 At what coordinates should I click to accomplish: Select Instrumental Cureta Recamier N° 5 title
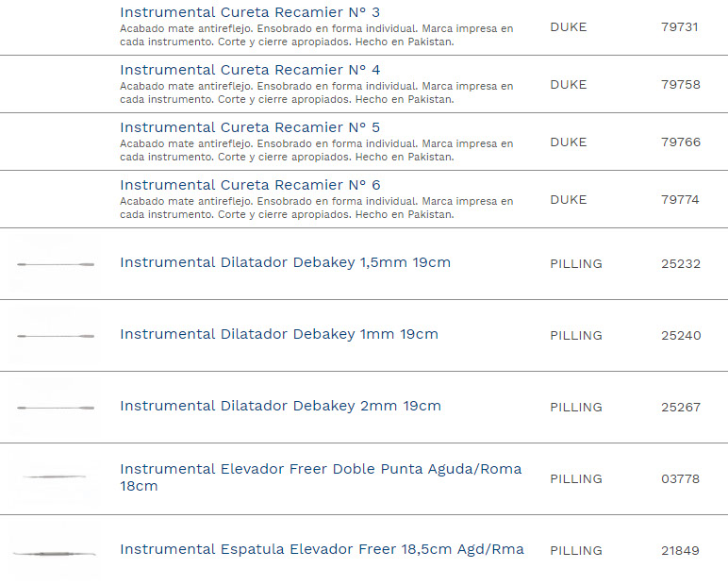[250, 128]
